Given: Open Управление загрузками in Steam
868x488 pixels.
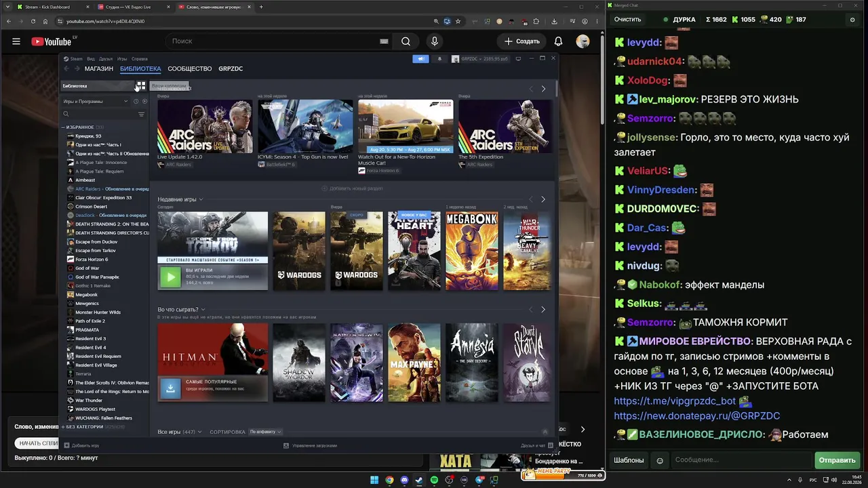Looking at the screenshot, I should (311, 445).
